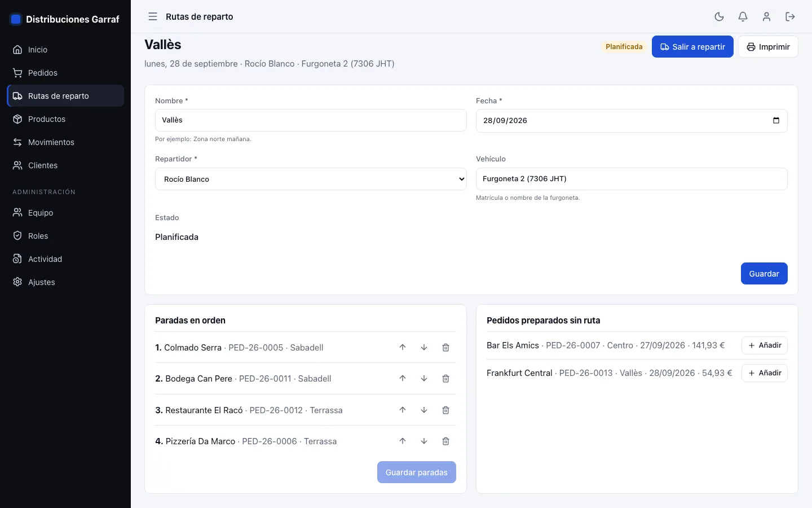812x508 pixels.
Task: Click Salir a repartir button
Action: click(692, 47)
